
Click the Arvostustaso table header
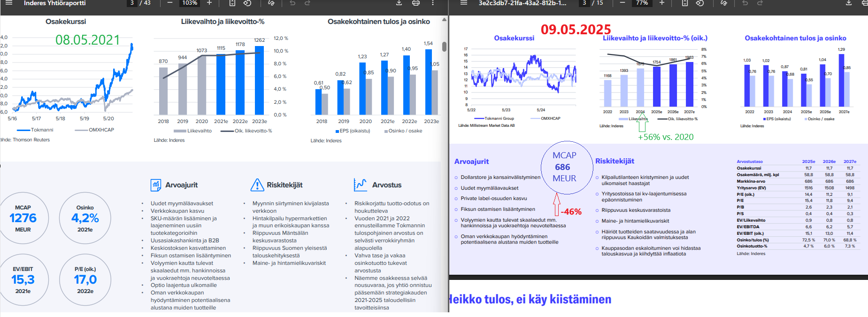[x=750, y=162]
